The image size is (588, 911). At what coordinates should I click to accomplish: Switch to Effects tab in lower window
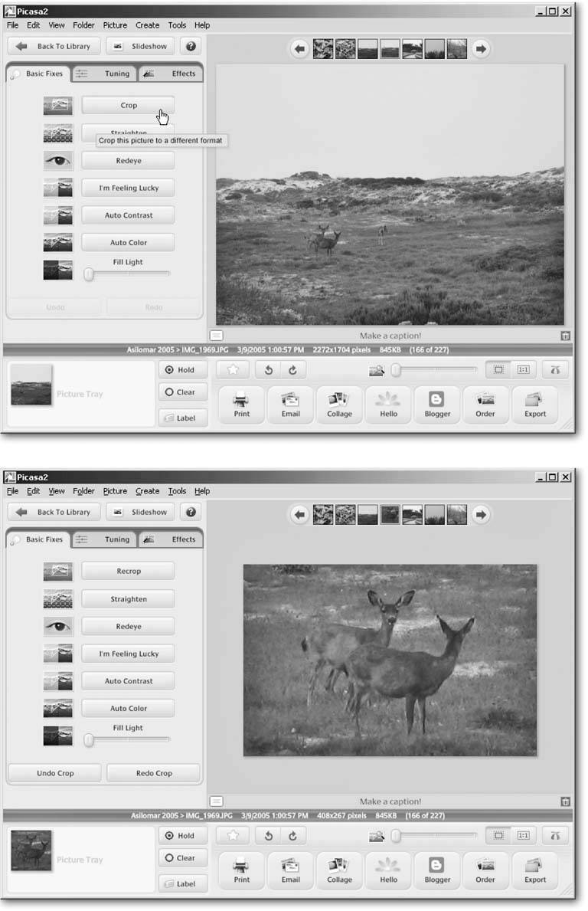coord(171,539)
